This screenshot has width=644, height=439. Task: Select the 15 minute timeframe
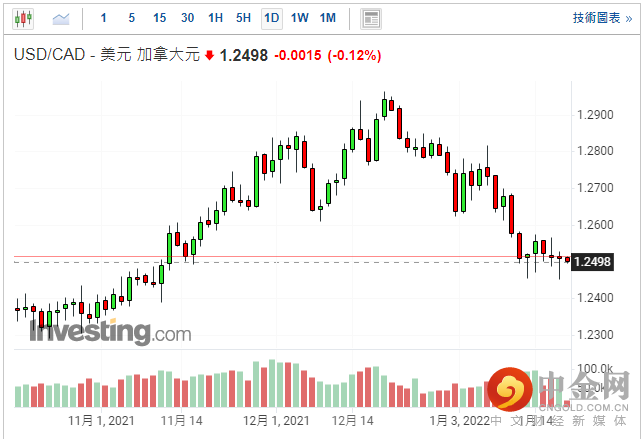click(160, 18)
